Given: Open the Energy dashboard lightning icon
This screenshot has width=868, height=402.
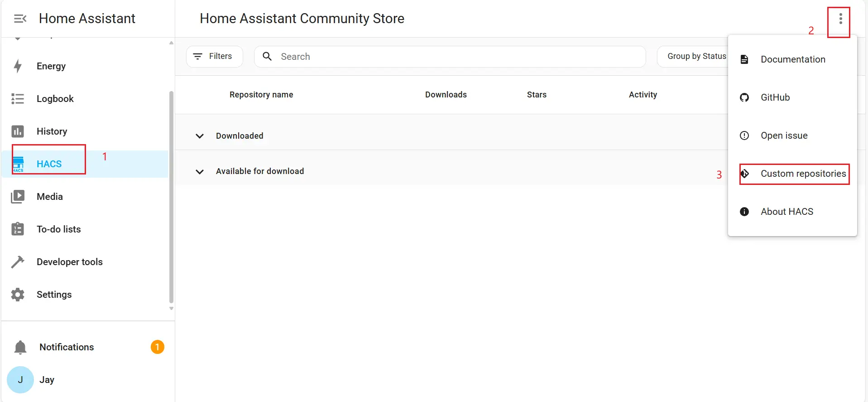Looking at the screenshot, I should [x=18, y=66].
